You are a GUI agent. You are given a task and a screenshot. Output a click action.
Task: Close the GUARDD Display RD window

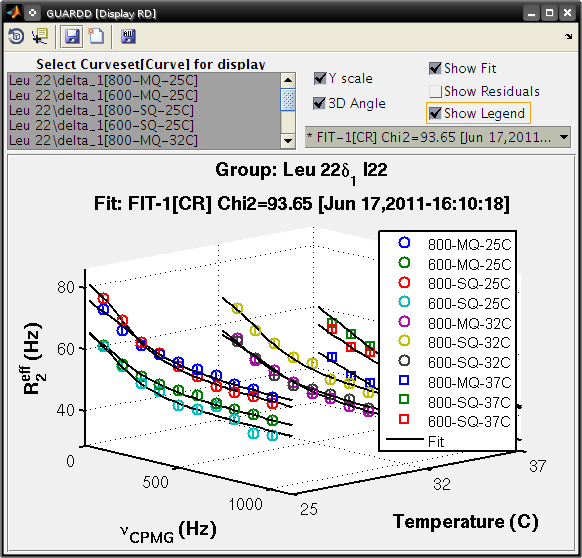(568, 14)
